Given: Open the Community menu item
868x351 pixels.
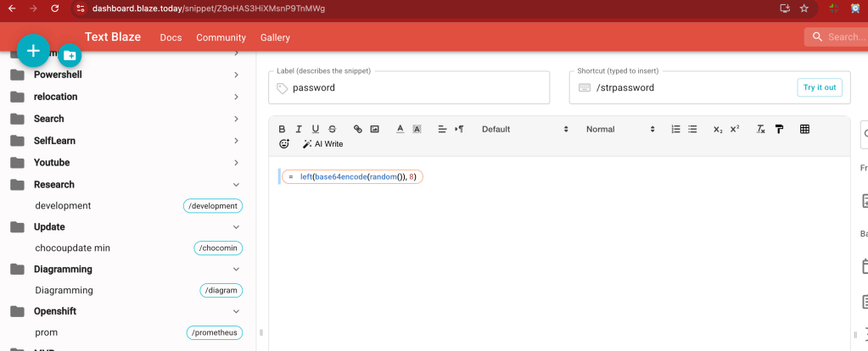Looking at the screenshot, I should click(x=221, y=37).
